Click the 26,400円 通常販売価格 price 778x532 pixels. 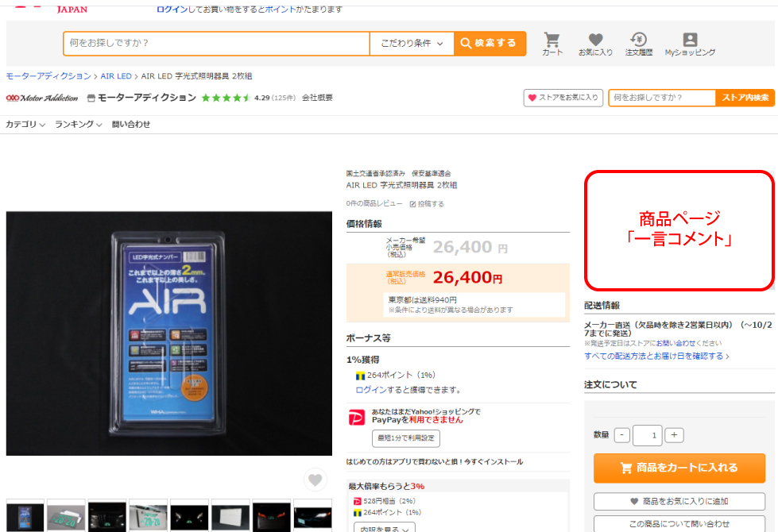(467, 278)
